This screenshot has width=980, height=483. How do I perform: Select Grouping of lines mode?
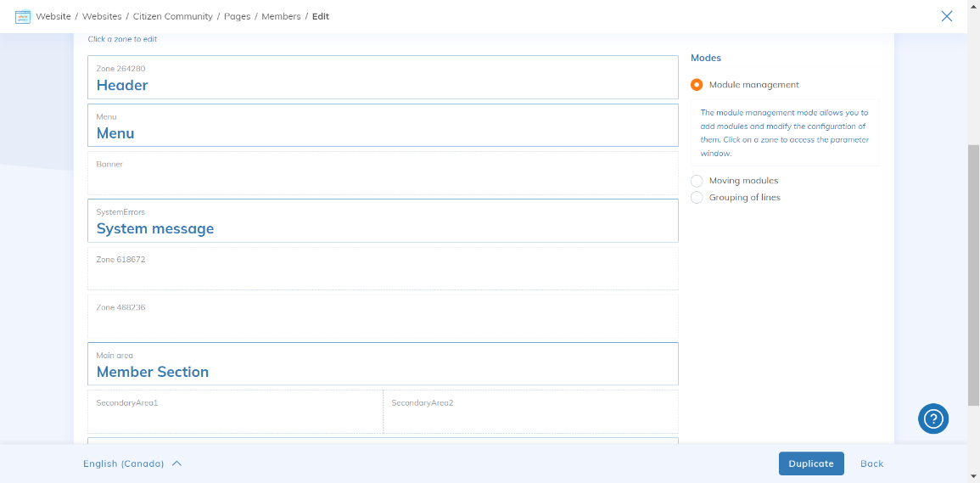[x=697, y=198]
